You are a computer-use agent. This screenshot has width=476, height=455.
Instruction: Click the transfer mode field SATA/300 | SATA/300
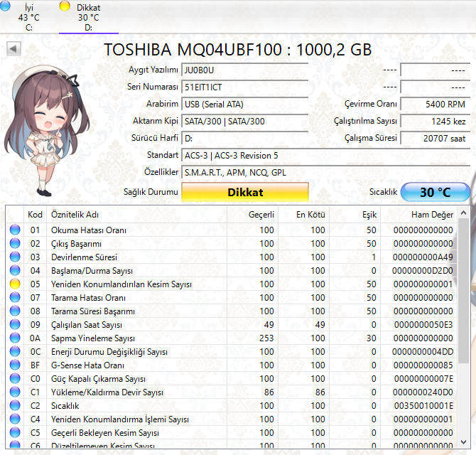[x=245, y=121]
